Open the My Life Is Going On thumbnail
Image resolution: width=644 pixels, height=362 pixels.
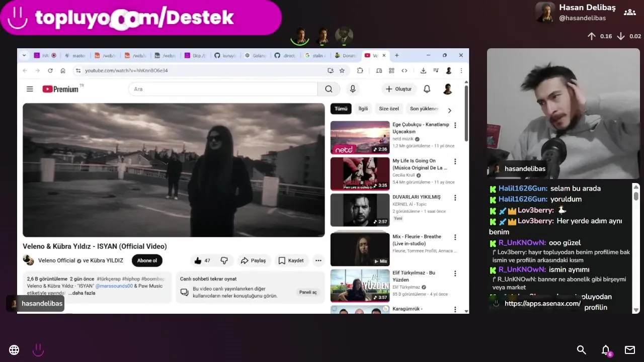tap(360, 173)
